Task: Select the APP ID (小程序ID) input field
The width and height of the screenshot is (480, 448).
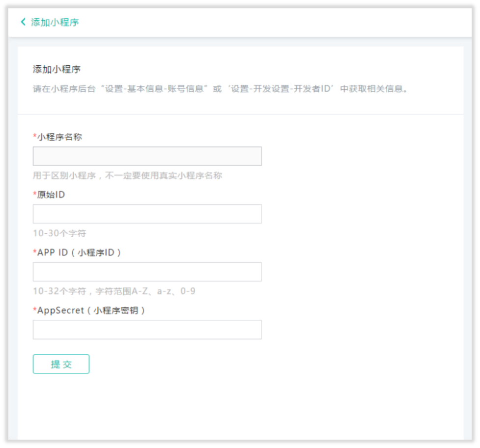Action: (147, 272)
